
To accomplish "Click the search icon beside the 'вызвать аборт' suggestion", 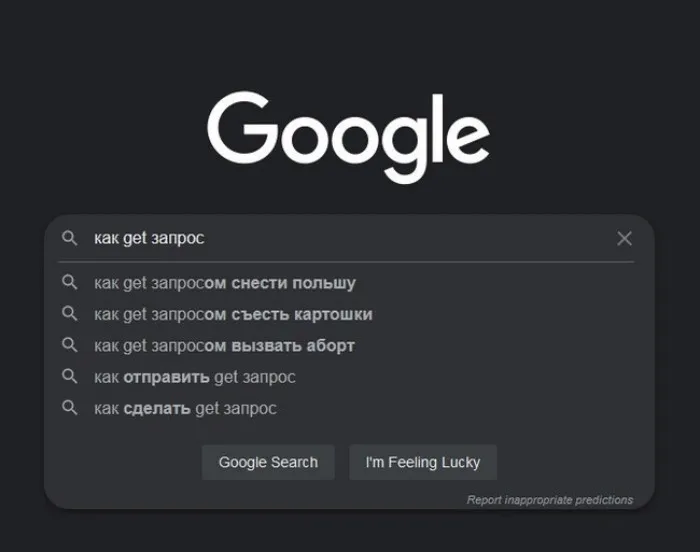I will click(x=69, y=345).
